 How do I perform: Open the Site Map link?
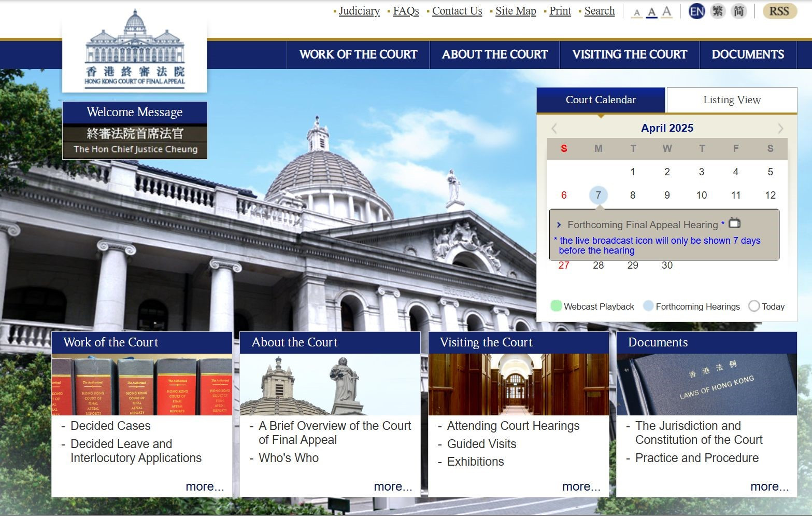(516, 11)
